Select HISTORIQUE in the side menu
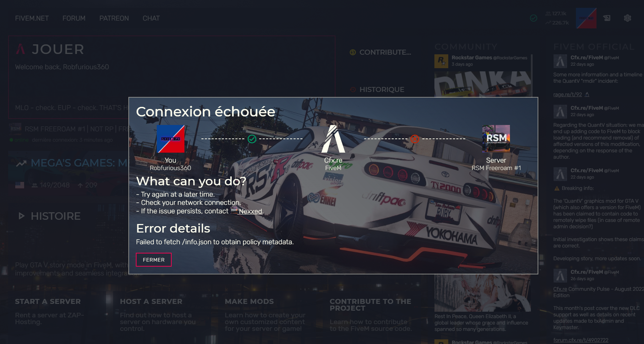644x344 pixels. coord(382,89)
